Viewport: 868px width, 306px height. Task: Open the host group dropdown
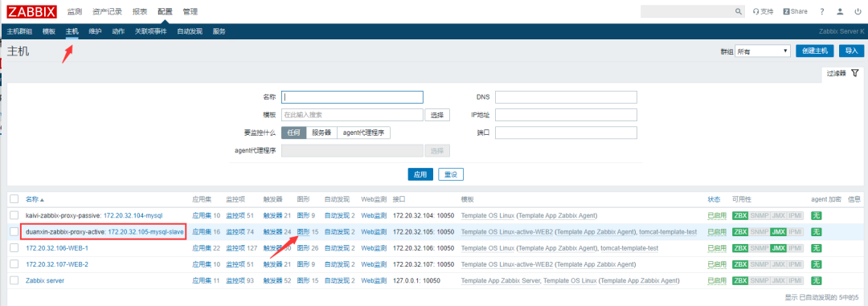pyautogui.click(x=762, y=51)
